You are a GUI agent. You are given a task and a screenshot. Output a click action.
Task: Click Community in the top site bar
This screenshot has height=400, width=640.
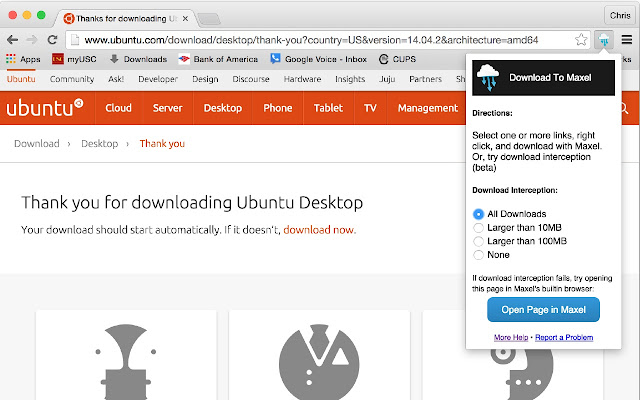(x=72, y=79)
